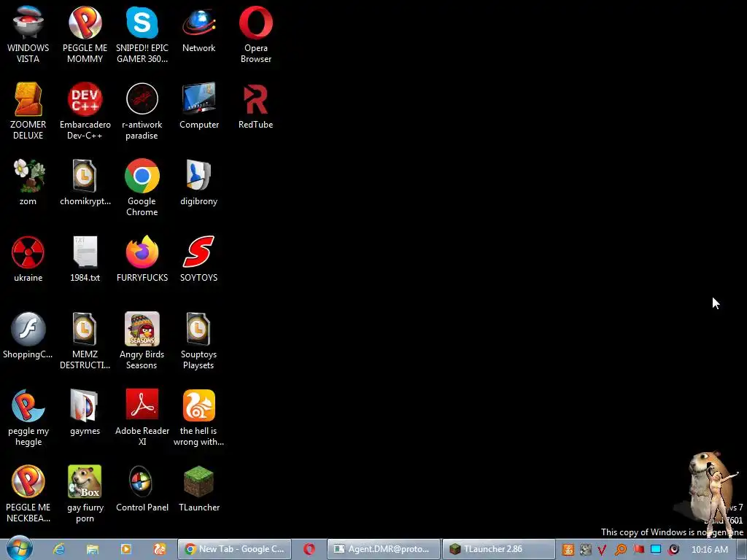This screenshot has height=560, width=747.
Task: Open the Network desktop icon
Action: [198, 29]
